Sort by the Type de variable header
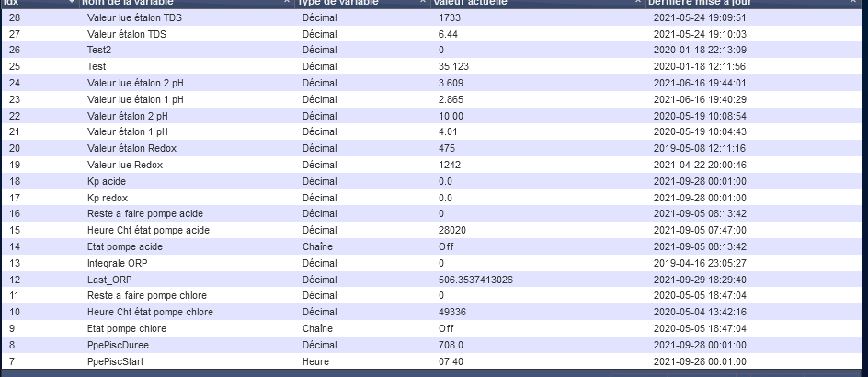 (x=362, y=3)
